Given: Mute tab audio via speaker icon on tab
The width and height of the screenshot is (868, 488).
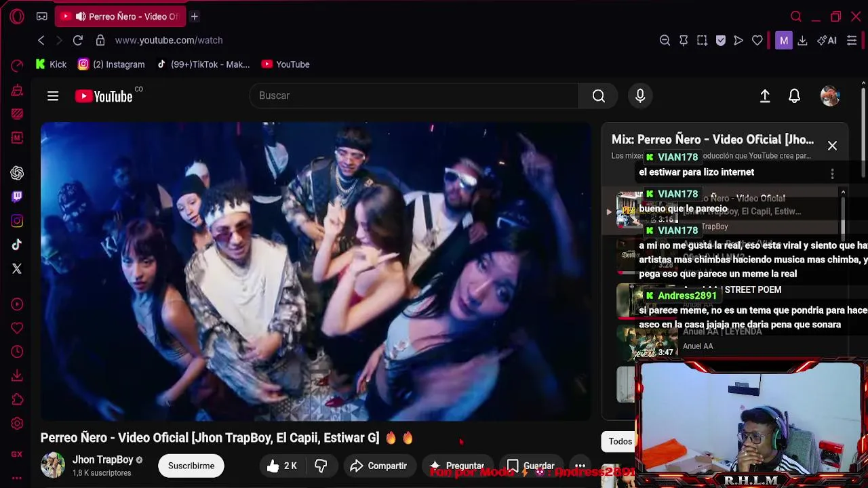Looking at the screenshot, I should point(80,16).
